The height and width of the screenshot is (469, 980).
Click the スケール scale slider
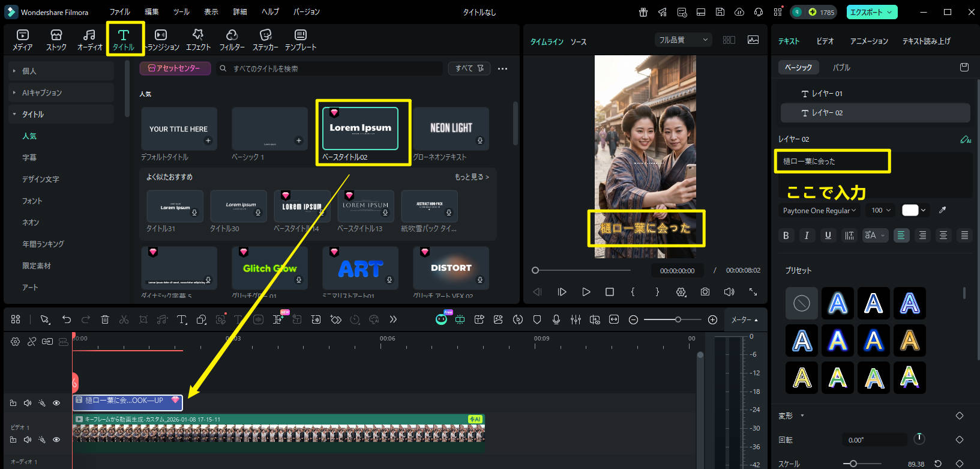click(x=862, y=464)
